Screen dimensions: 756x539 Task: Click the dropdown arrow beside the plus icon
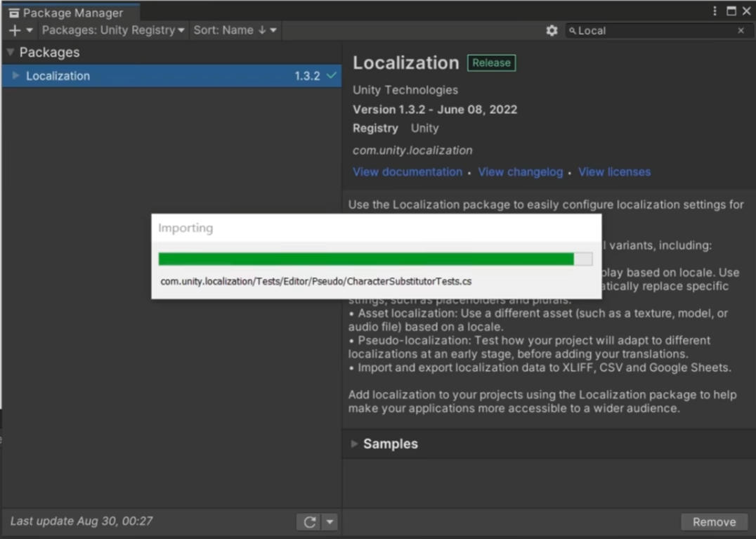(x=30, y=30)
